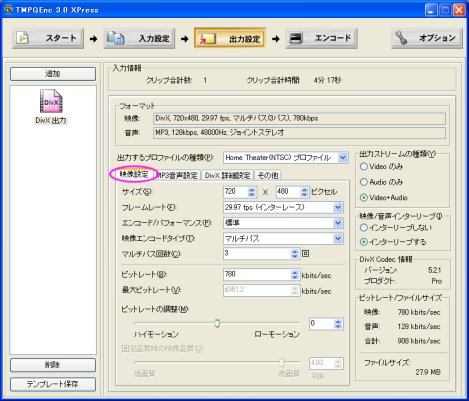The height and width of the screenshot is (401, 469).
Task: Click the 映像 format description field
Action: point(299,118)
